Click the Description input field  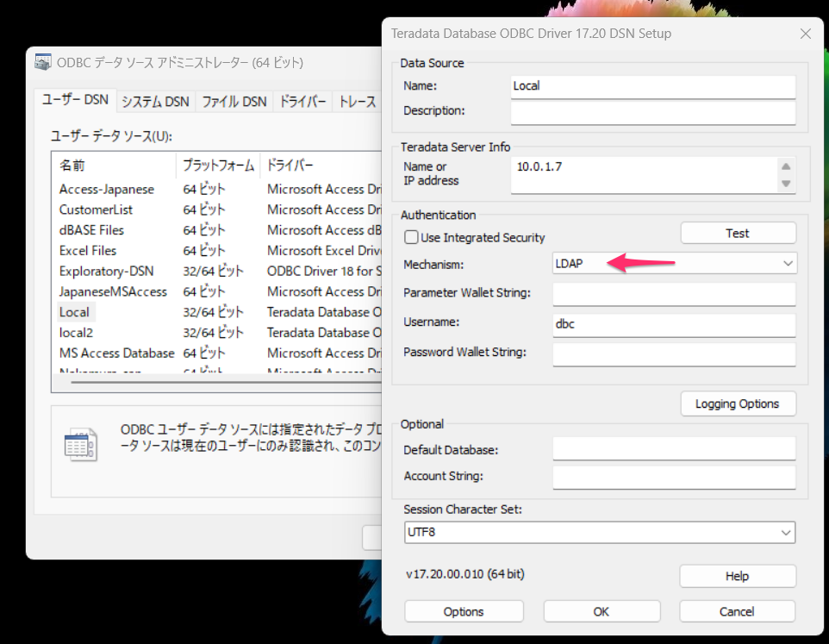[653, 112]
